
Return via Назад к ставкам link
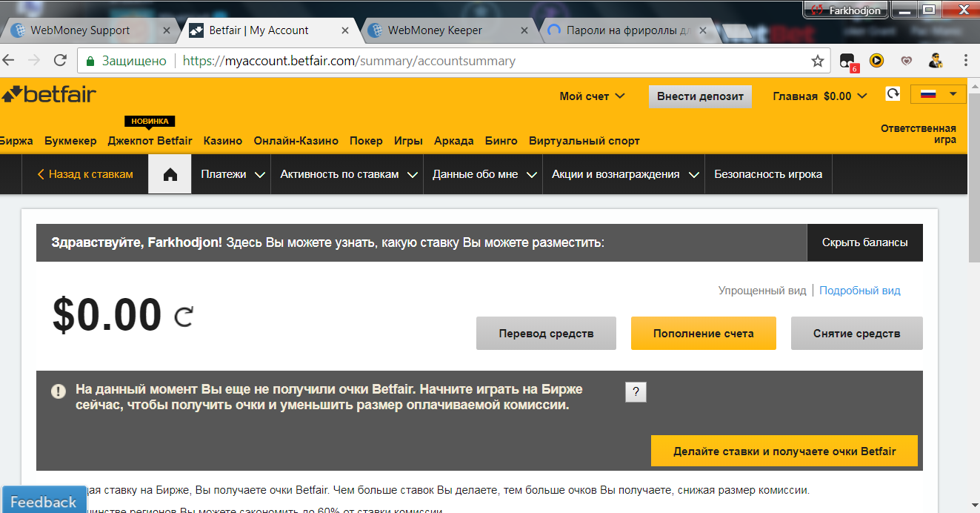85,174
